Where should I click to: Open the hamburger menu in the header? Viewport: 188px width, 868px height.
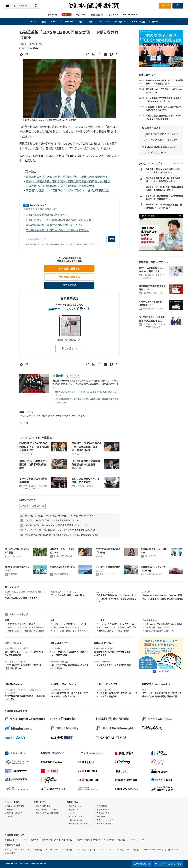[x=7, y=5]
